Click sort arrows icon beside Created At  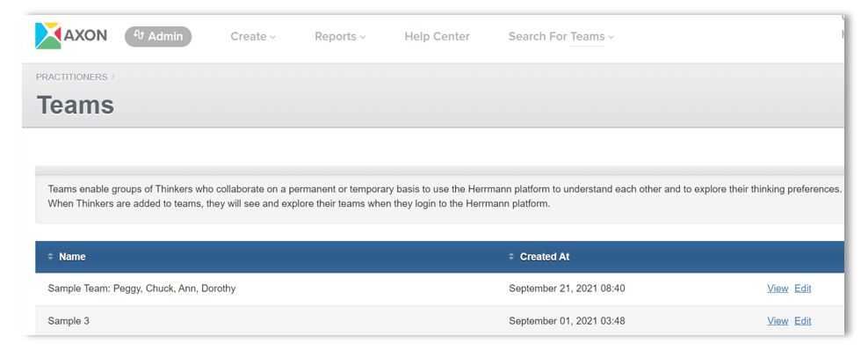tap(511, 257)
